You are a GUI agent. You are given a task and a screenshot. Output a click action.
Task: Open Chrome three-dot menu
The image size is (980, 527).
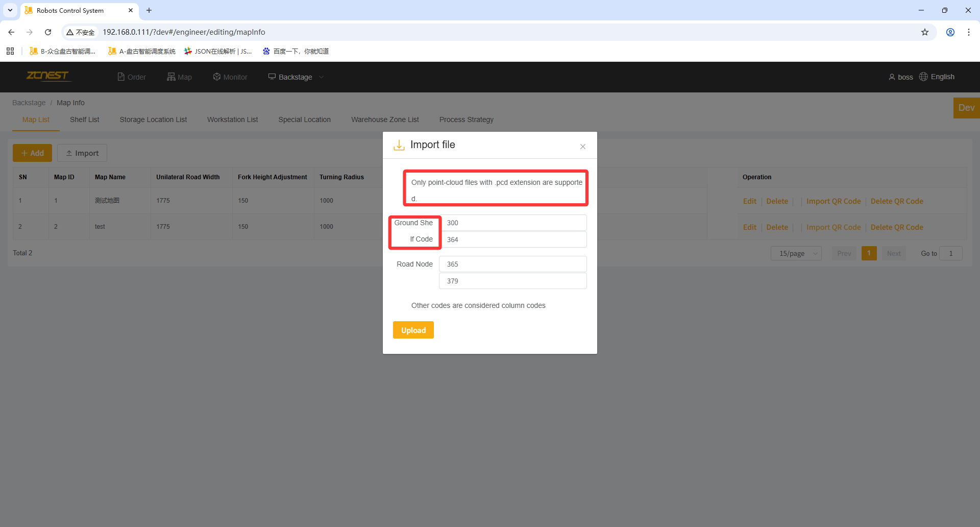(x=968, y=32)
